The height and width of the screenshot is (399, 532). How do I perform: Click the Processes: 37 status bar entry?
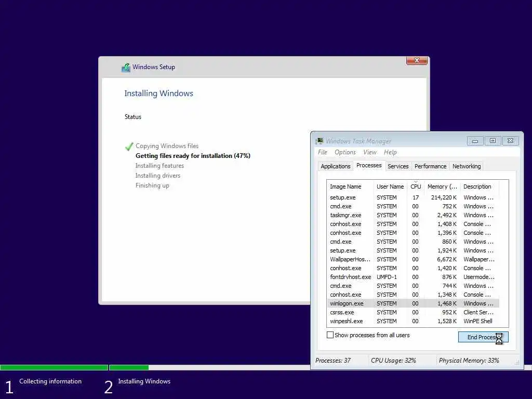coord(333,361)
